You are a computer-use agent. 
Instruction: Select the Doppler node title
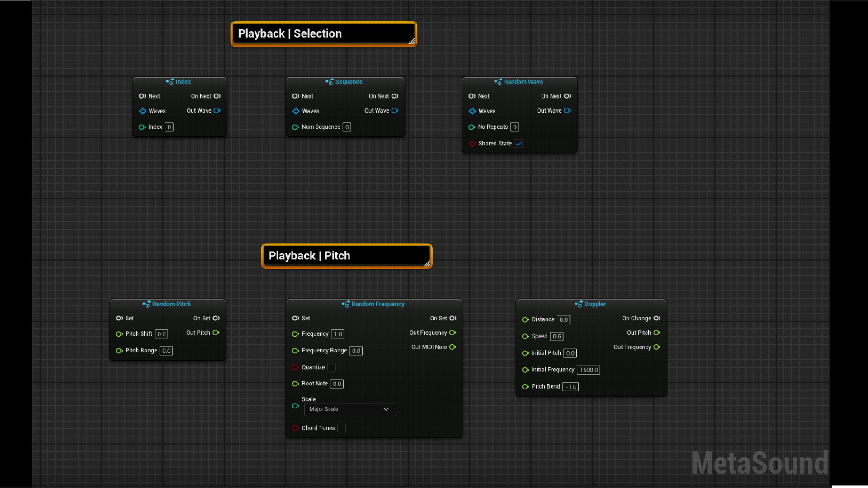click(x=594, y=304)
